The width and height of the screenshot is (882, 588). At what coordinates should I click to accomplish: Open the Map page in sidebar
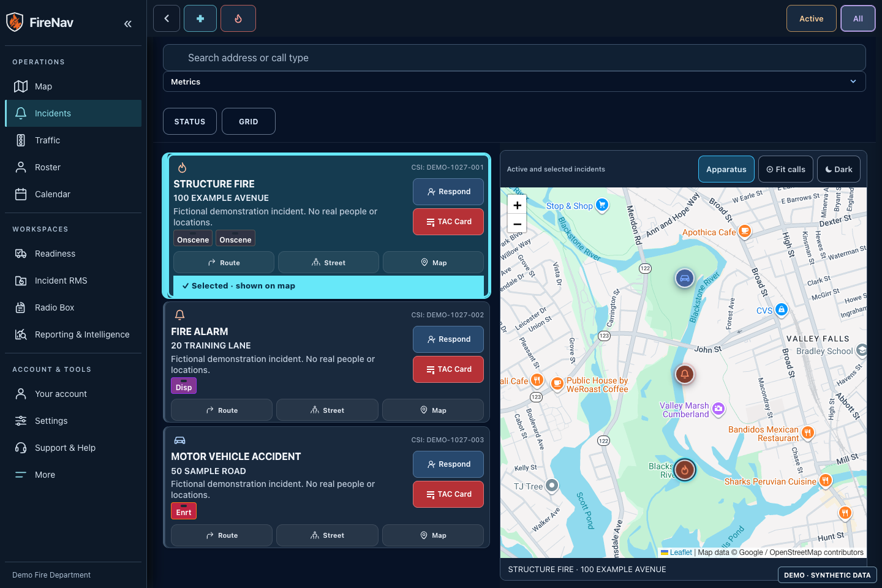point(73,86)
